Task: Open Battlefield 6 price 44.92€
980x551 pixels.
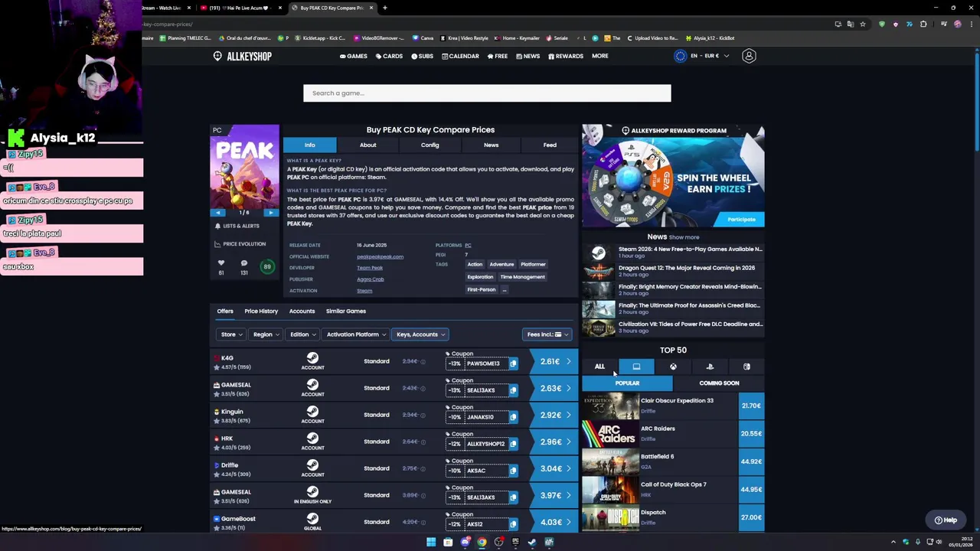Action: (x=751, y=461)
